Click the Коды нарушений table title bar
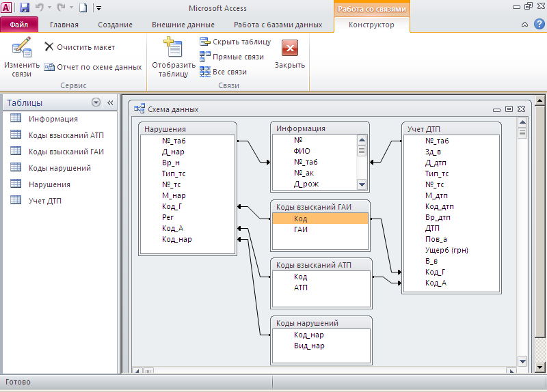547x392 pixels. (321, 323)
